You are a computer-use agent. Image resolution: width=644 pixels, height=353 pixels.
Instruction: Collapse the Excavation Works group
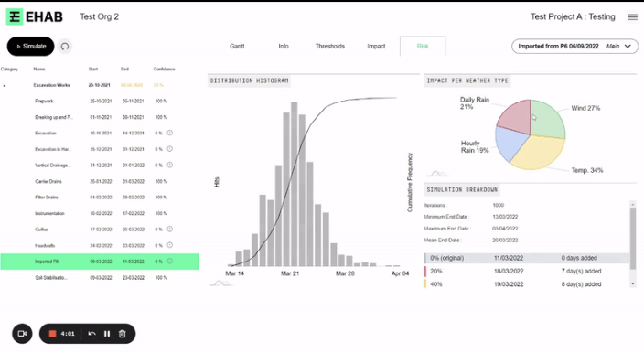pos(5,85)
